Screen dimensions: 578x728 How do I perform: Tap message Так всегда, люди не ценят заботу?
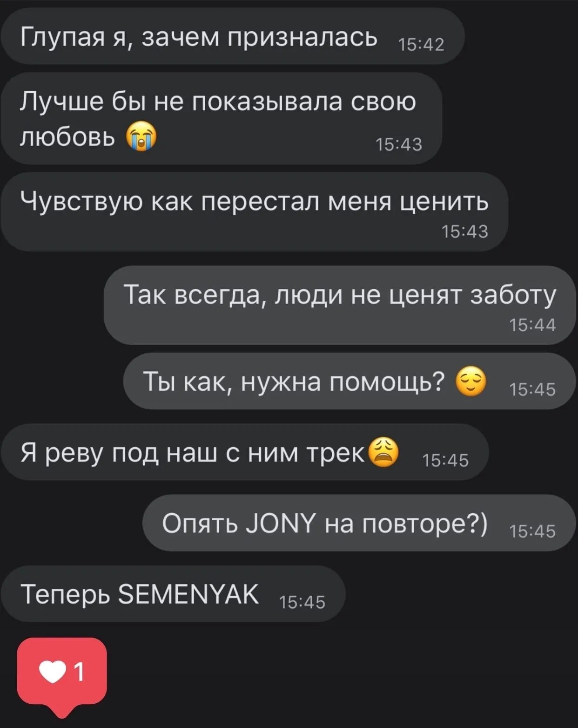tap(340, 305)
